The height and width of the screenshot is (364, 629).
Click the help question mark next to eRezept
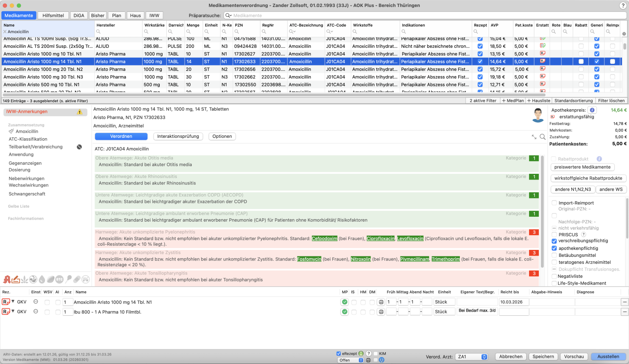coord(369,354)
